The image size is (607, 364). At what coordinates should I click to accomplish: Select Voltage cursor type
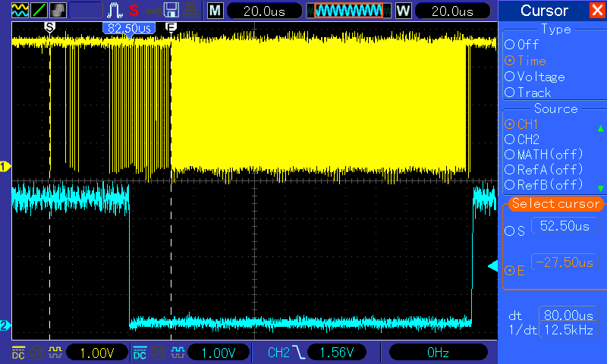535,77
